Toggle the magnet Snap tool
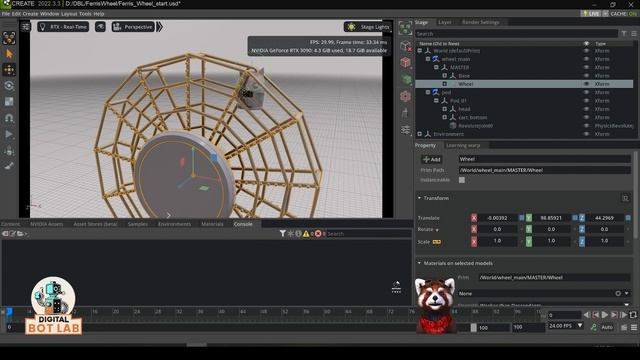Viewport: 640px width, 360px height. point(9,118)
